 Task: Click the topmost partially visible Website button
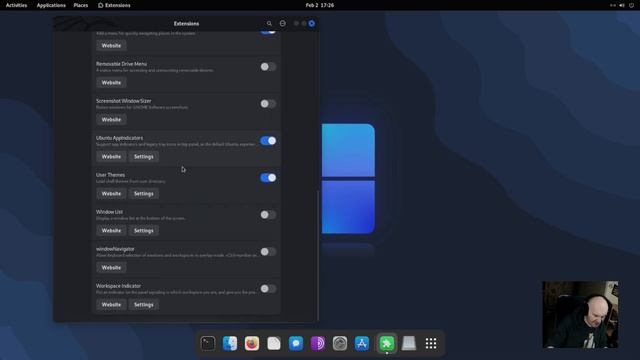coord(111,46)
